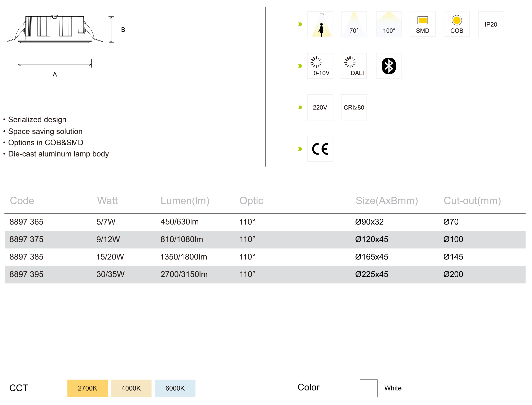Click the SMD chip icon
532x405 pixels.
click(423, 24)
